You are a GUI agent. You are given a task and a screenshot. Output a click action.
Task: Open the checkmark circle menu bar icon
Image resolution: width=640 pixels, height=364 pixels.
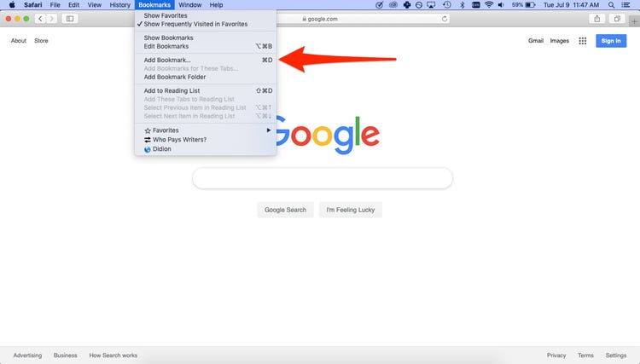(x=379, y=5)
